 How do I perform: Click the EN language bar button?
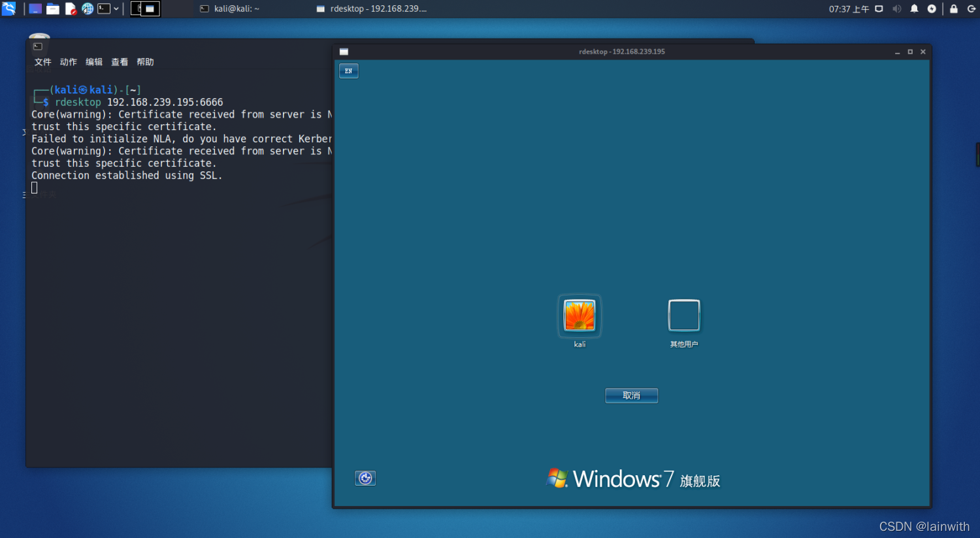click(349, 71)
